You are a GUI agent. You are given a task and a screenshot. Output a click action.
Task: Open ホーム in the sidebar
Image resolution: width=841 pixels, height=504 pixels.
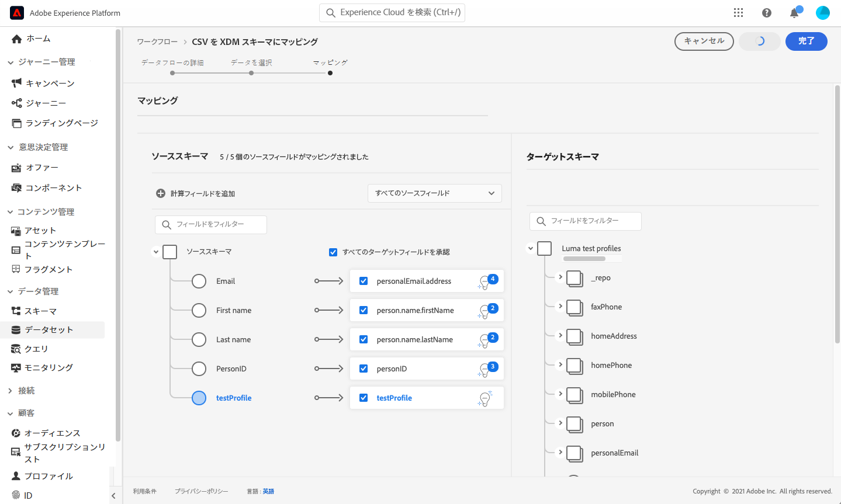pos(39,39)
